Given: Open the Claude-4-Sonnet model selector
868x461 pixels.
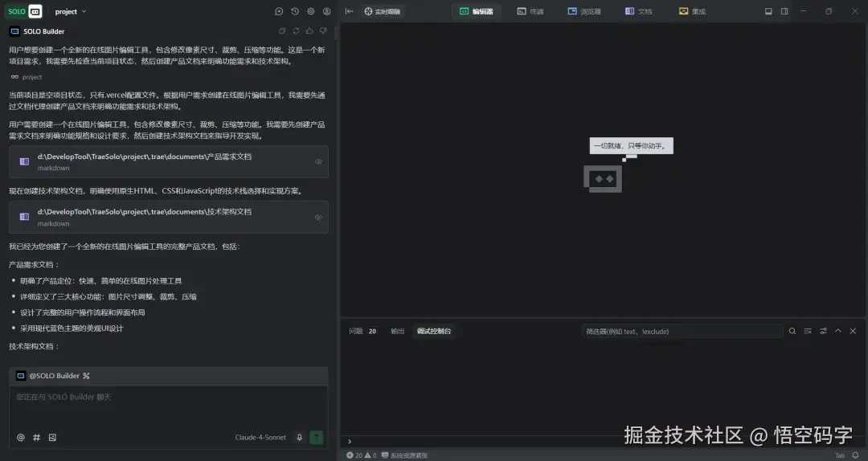Looking at the screenshot, I should (260, 437).
